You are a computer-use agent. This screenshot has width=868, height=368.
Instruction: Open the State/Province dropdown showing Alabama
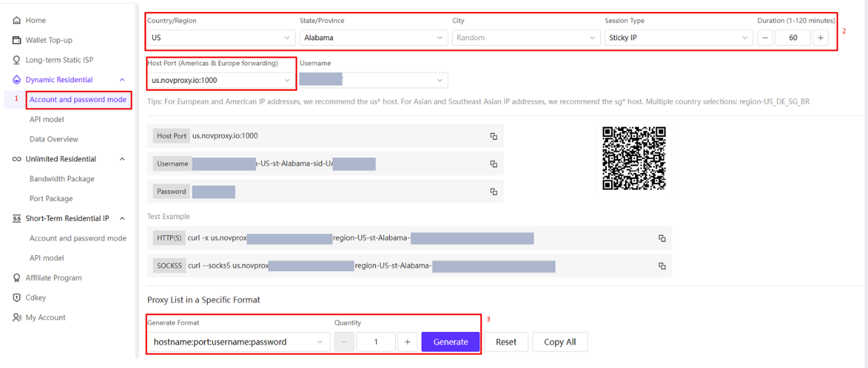pos(374,38)
